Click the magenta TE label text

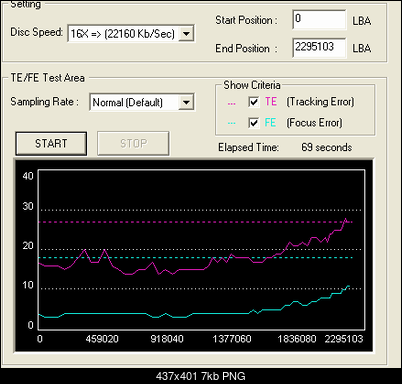pos(271,102)
